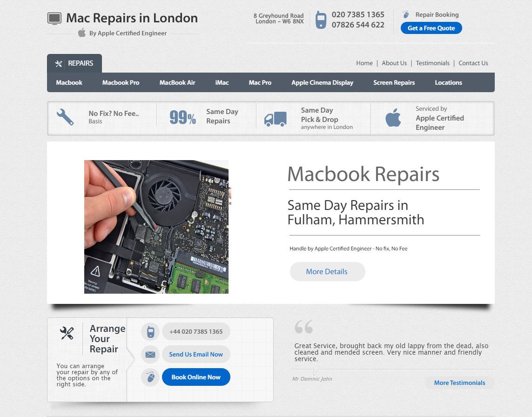532x417 pixels.
Task: Click the envelope icon beside Send Us Email Now
Action: (x=150, y=354)
